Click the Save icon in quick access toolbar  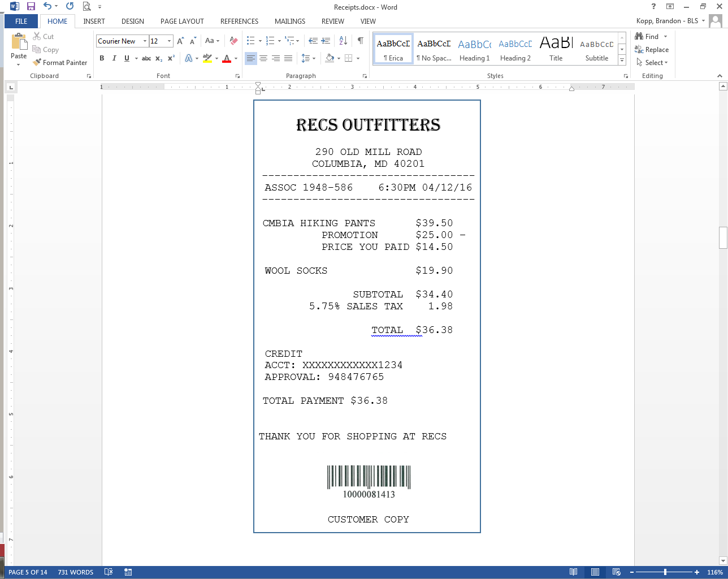pos(31,7)
